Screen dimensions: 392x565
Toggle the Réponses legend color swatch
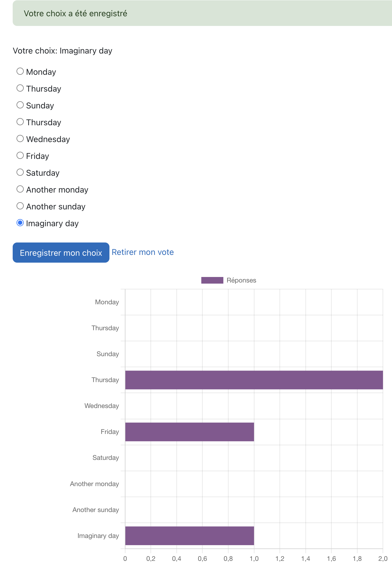coord(212,280)
